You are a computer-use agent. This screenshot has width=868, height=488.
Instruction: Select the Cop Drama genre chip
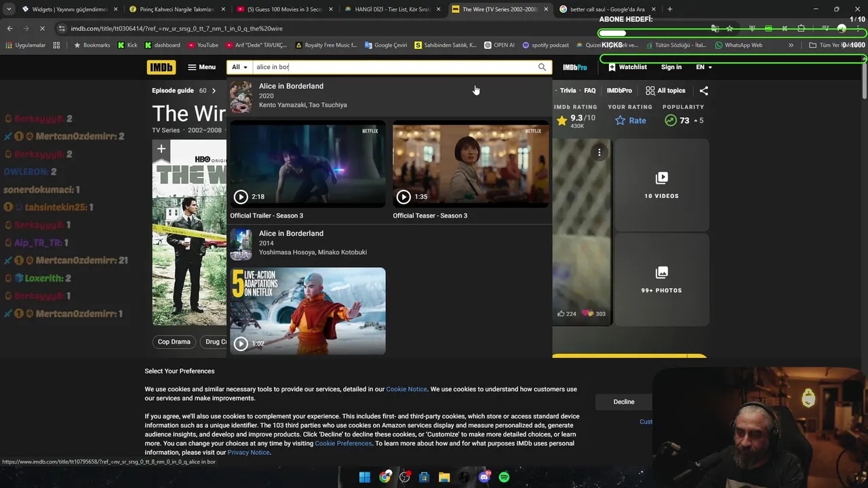tap(174, 342)
